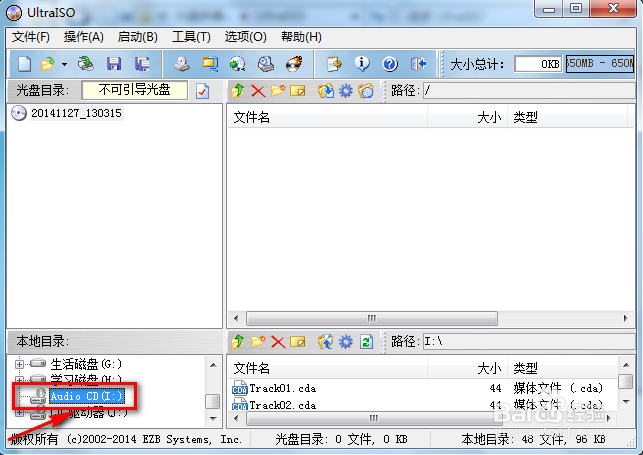The height and width of the screenshot is (455, 643).
Task: Click the Burn CD/DVD image flame icon
Action: pyautogui.click(x=294, y=64)
